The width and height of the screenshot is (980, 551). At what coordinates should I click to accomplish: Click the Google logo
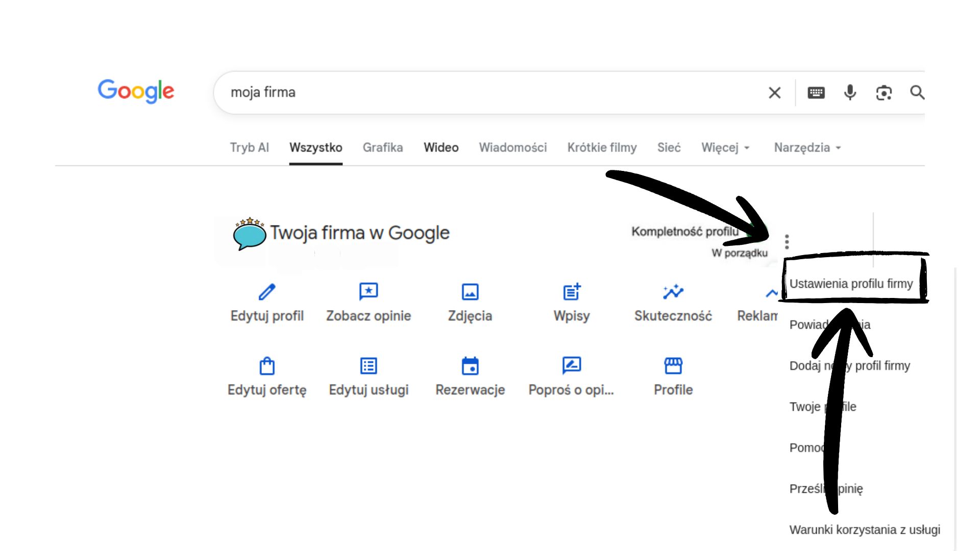point(136,91)
